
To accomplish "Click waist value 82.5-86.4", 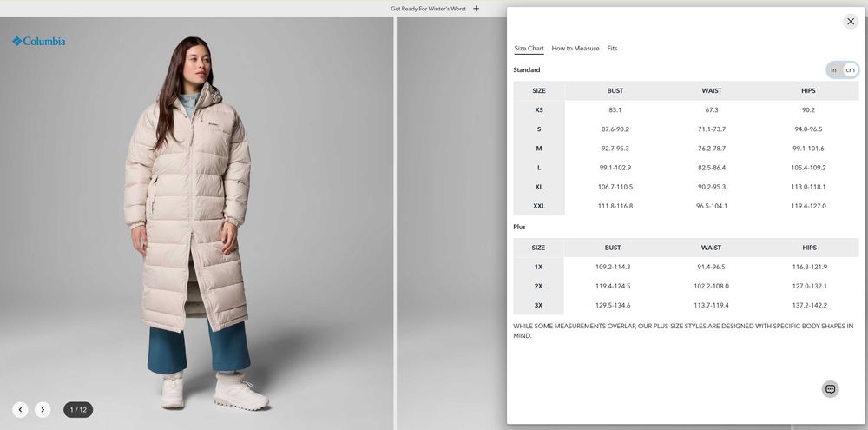I will (x=712, y=168).
